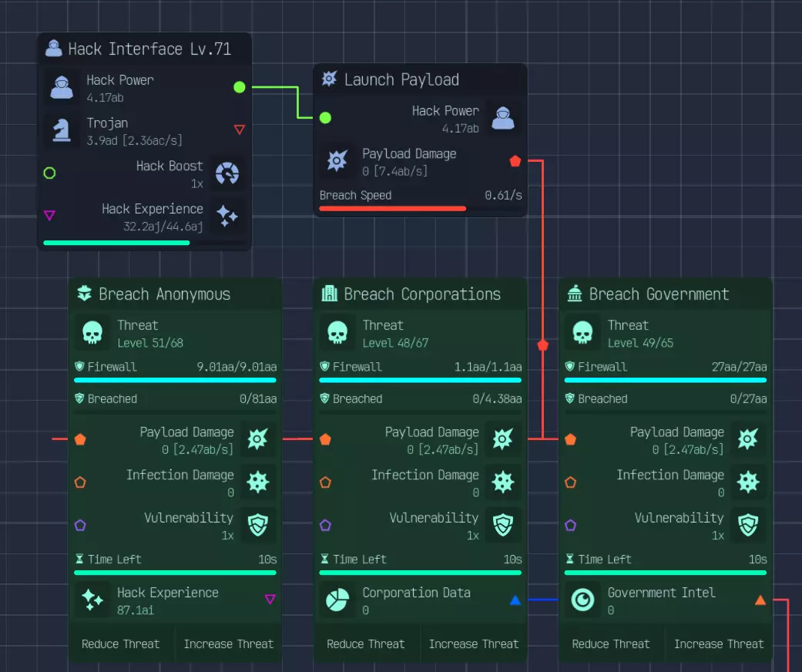Reduce Threat on Breach Corporations
Image resolution: width=802 pixels, height=672 pixels.
[366, 643]
